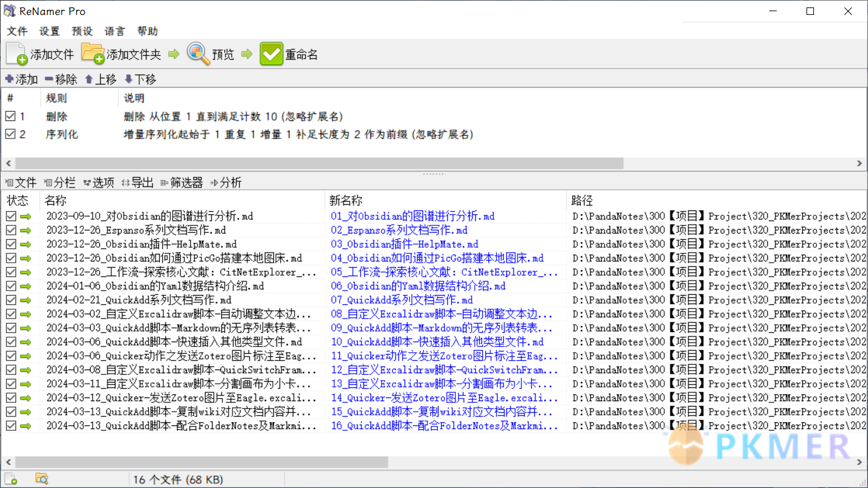Image resolution: width=868 pixels, height=488 pixels.
Task: Click the folder search icon in the status bar
Action: [x=42, y=479]
